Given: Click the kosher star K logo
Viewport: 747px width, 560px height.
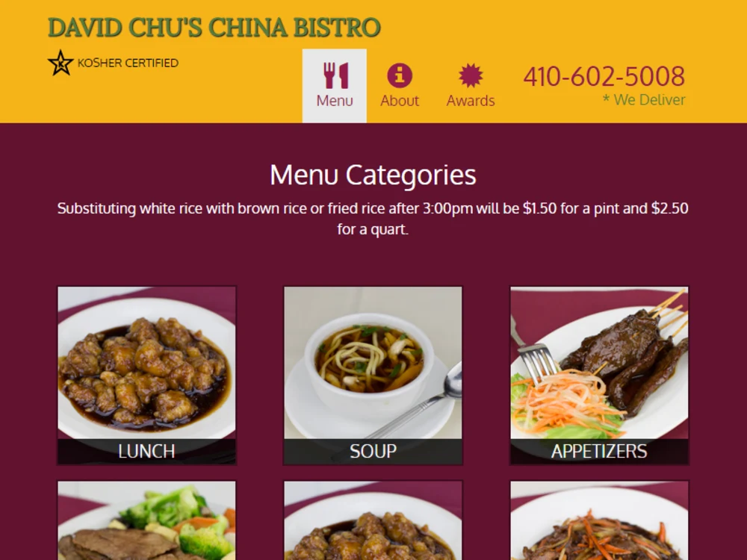Looking at the screenshot, I should click(x=61, y=63).
